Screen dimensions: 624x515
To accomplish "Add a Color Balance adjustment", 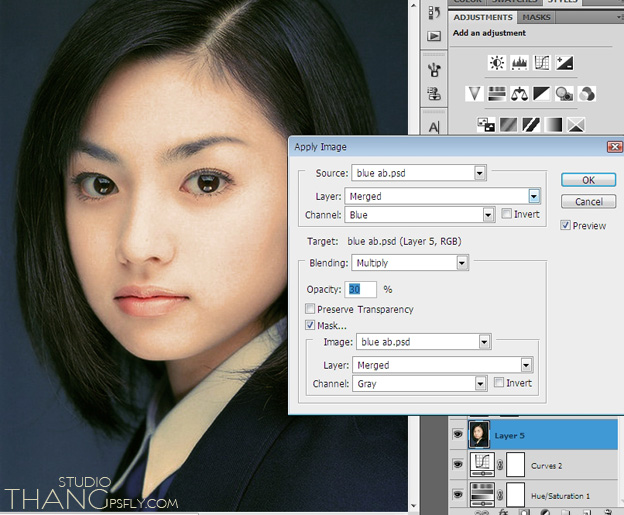I will click(x=519, y=94).
